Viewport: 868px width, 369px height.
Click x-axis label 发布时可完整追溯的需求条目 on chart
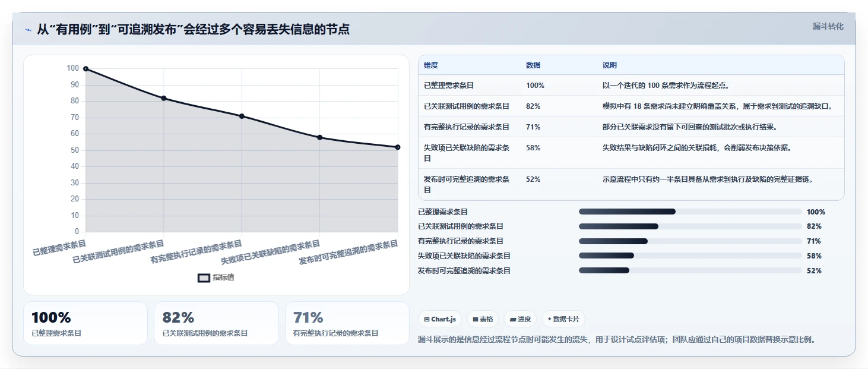349,253
